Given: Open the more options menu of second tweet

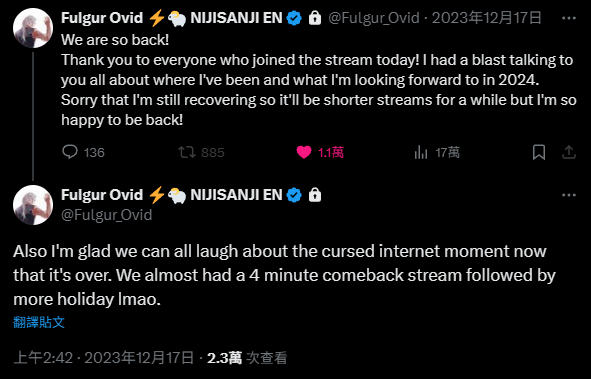Looking at the screenshot, I should coord(569,195).
